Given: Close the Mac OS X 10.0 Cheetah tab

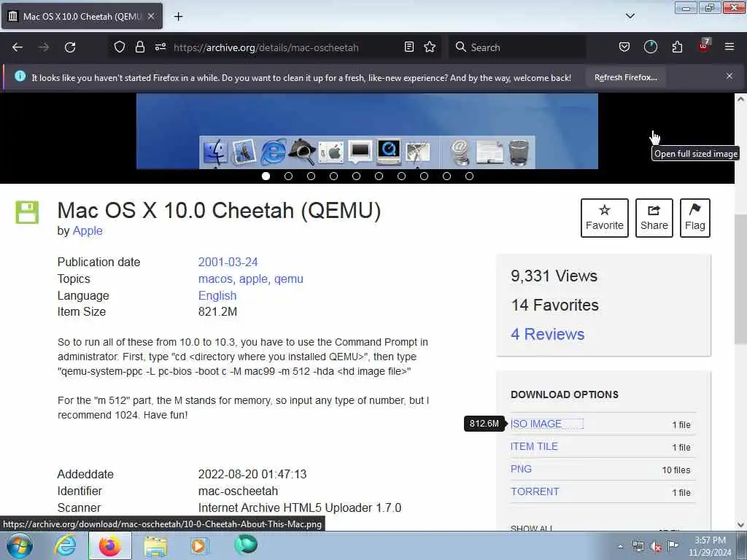Looking at the screenshot, I should pyautogui.click(x=151, y=16).
